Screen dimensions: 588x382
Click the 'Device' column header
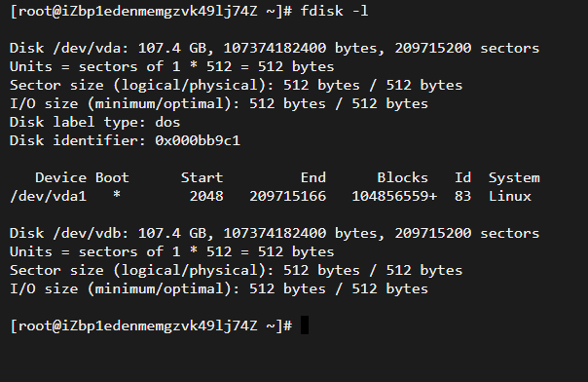coord(61,177)
